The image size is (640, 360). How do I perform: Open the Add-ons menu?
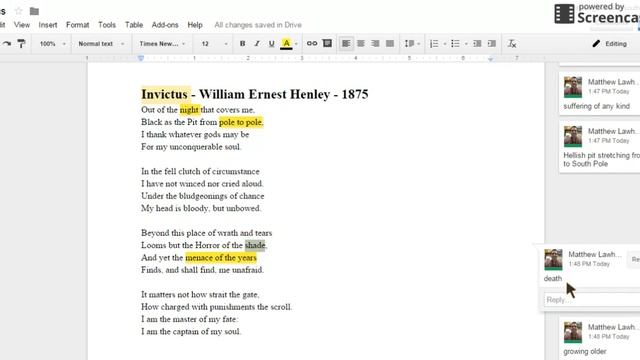tap(165, 25)
